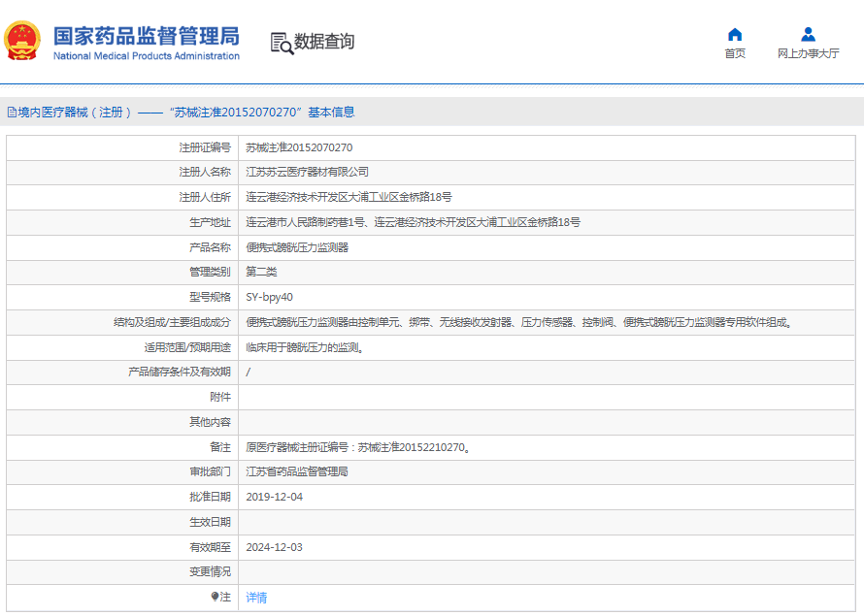The image size is (864, 616).
Task: Click the 管理类别 value 第二类
Action: point(262,272)
